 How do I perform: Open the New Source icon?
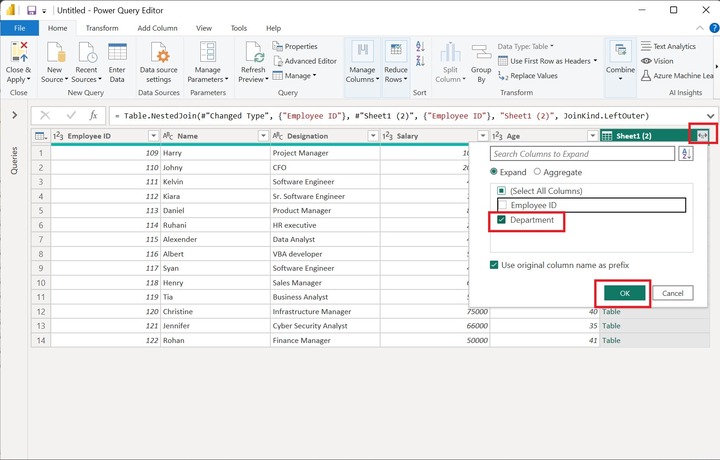click(53, 54)
